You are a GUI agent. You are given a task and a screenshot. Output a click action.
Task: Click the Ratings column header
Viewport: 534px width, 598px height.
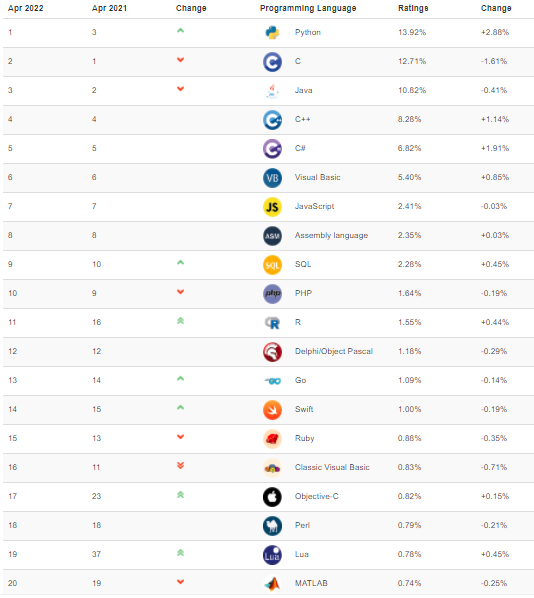(413, 8)
